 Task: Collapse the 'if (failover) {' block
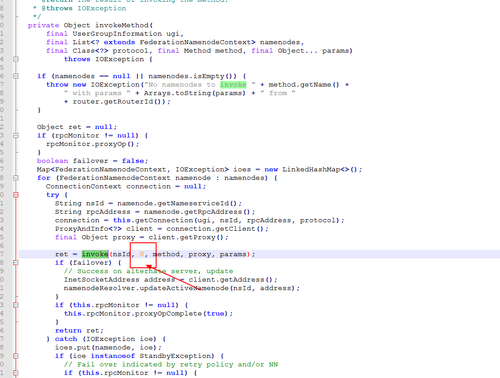[16, 263]
